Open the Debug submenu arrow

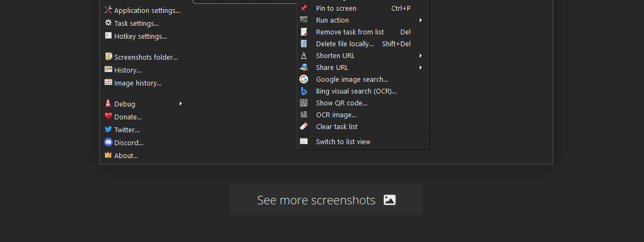180,104
